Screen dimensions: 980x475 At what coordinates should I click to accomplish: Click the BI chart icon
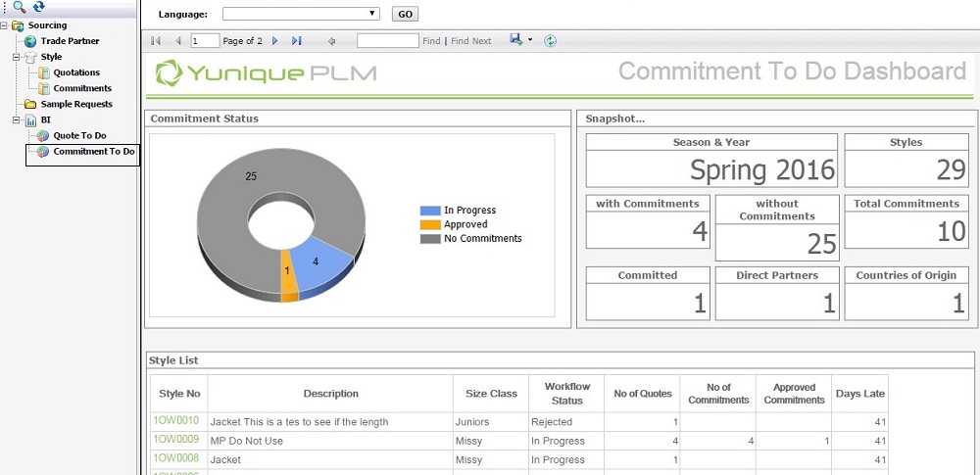click(x=30, y=120)
